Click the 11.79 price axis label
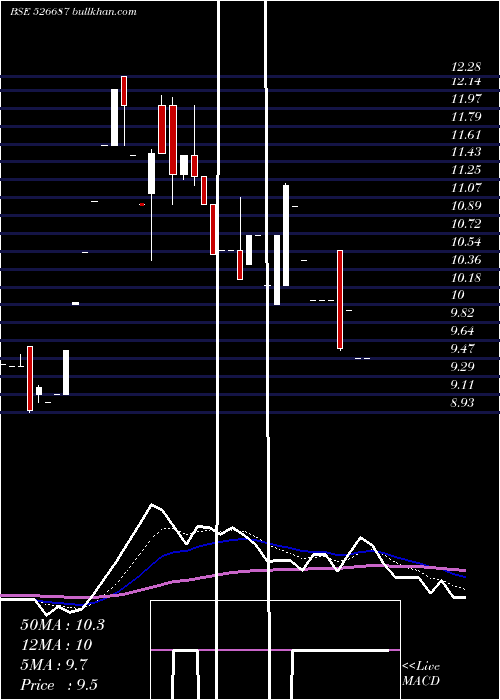 (x=466, y=117)
